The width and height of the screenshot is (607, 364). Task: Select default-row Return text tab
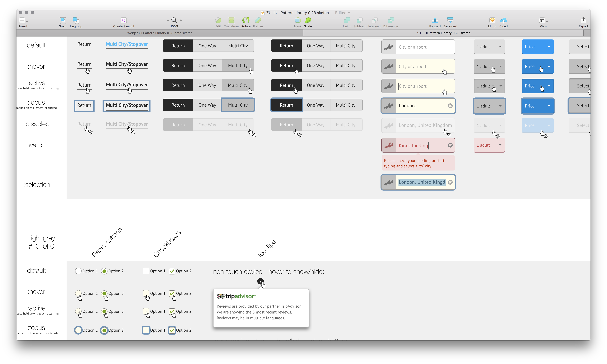84,44
